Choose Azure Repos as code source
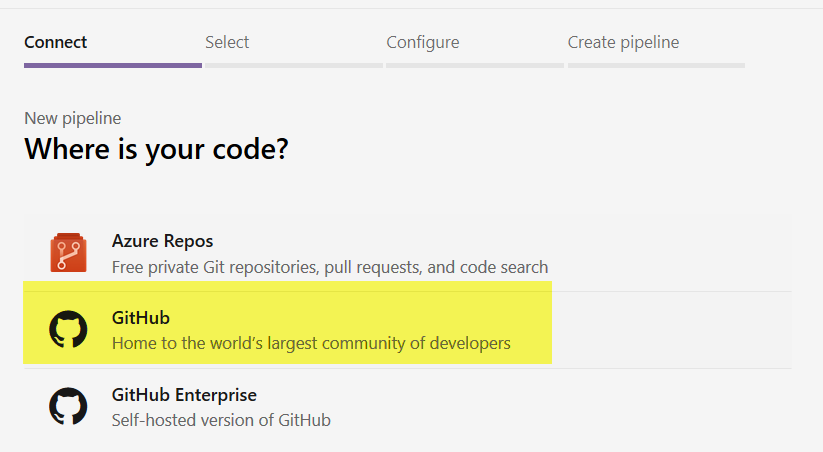823x452 pixels. 407,253
